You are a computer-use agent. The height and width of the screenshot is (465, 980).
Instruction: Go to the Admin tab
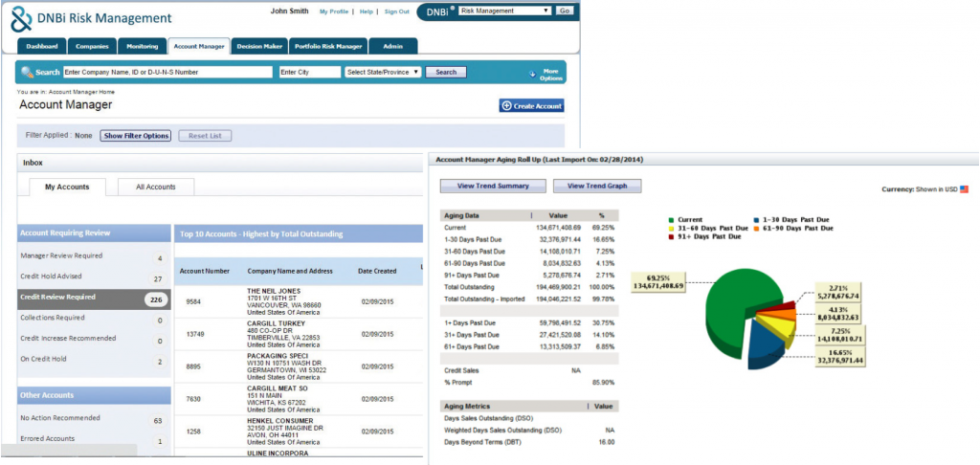[x=393, y=46]
